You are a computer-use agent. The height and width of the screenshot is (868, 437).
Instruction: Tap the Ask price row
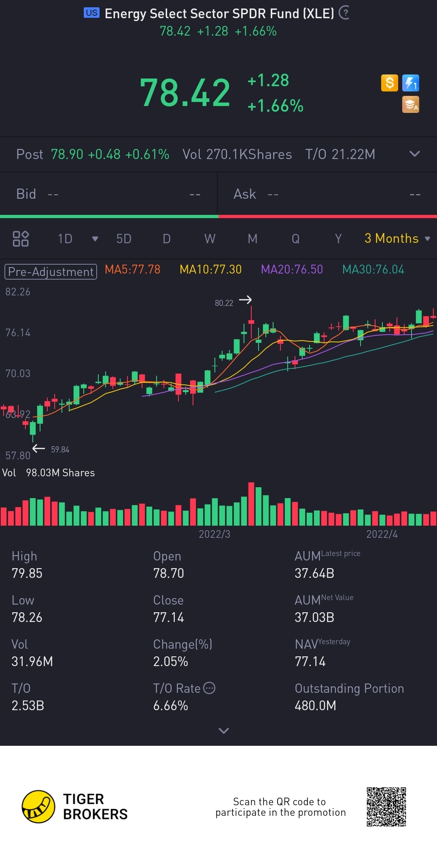coord(327,194)
